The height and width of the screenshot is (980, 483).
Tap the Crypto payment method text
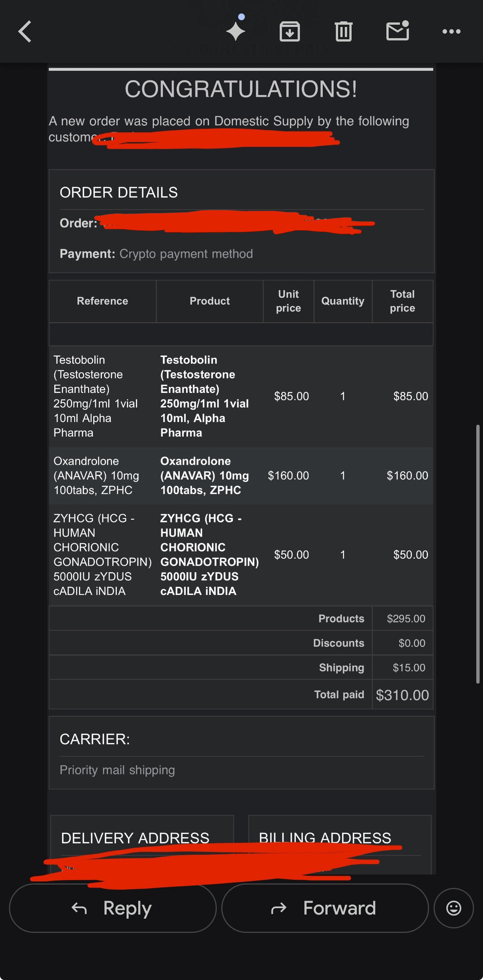[x=186, y=254]
